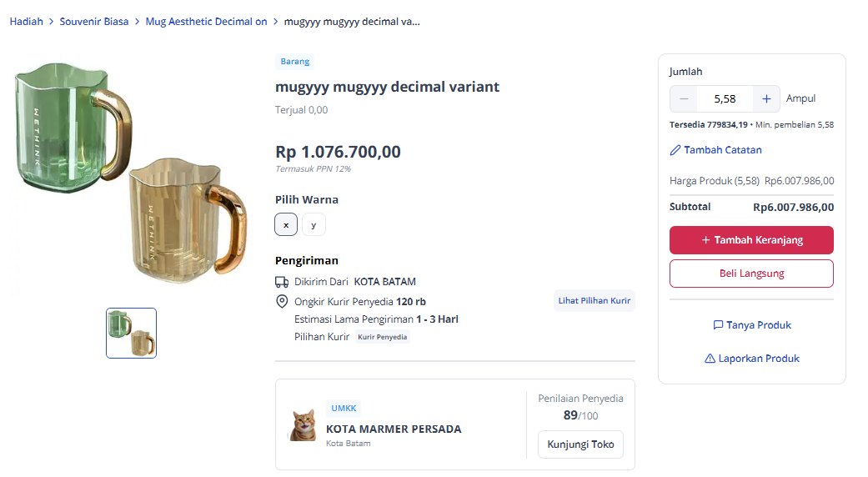
Task: Go to Hadiah breadcrumb
Action: pos(26,22)
